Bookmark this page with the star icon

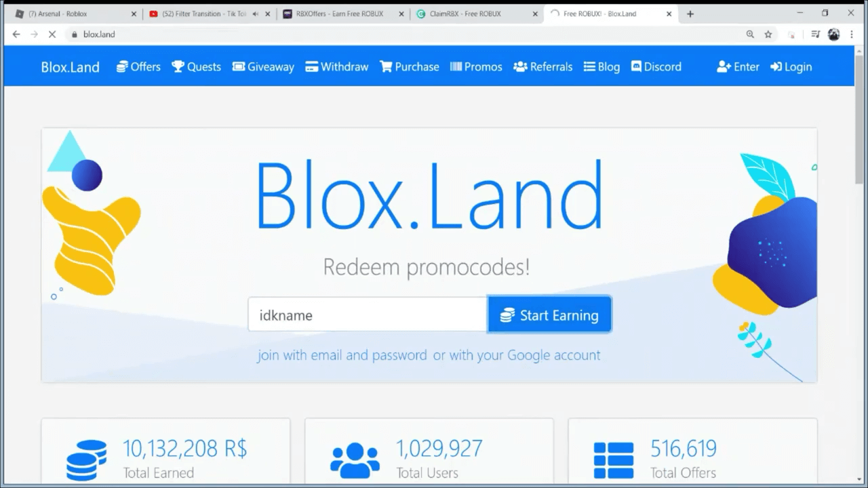(768, 35)
